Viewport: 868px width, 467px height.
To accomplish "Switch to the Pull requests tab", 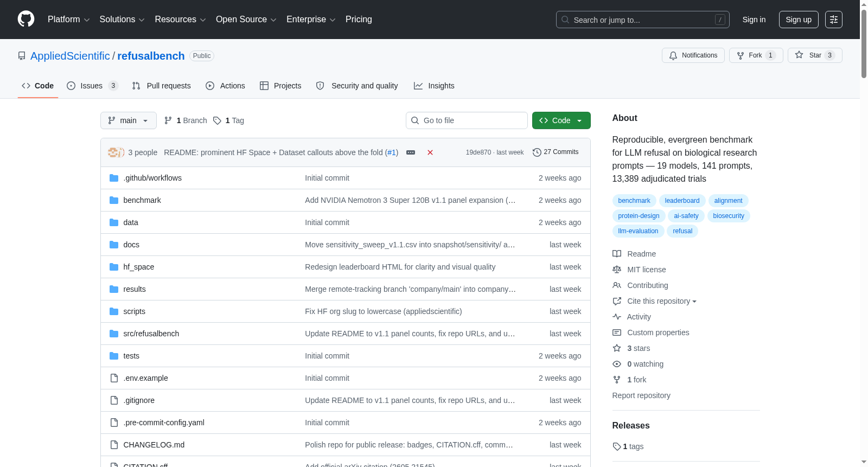I will 162,86.
